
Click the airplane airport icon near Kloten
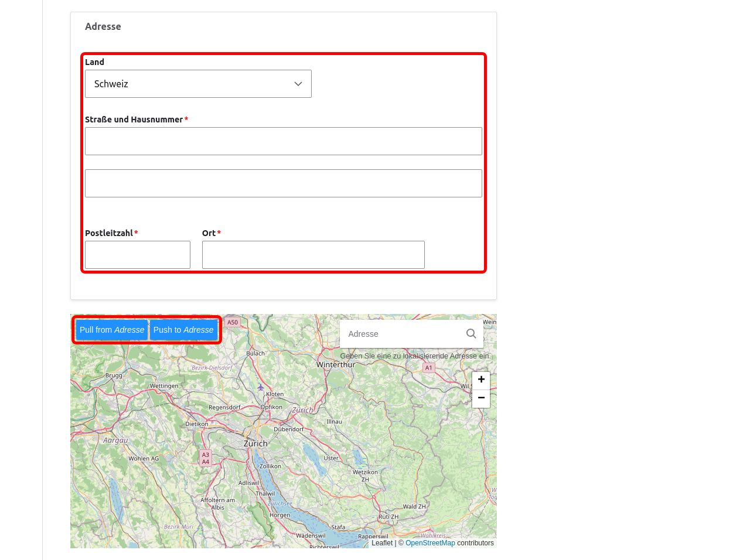click(261, 387)
